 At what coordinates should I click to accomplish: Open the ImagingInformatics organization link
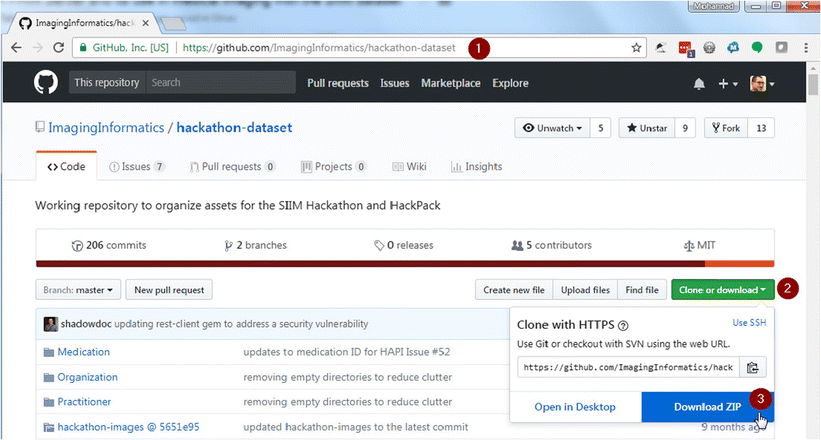(x=106, y=128)
